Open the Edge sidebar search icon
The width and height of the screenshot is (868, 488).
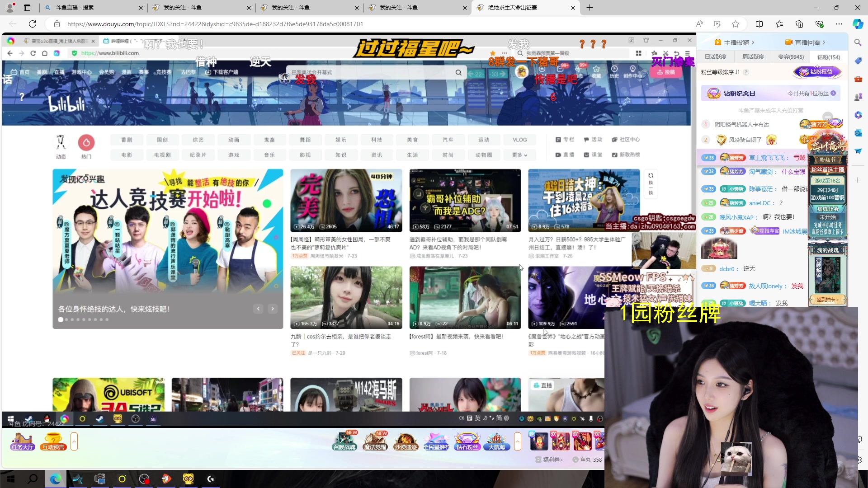click(858, 42)
